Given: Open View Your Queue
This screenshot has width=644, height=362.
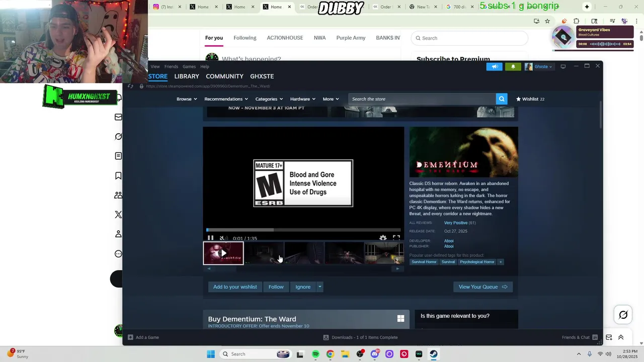Looking at the screenshot, I should [483, 287].
